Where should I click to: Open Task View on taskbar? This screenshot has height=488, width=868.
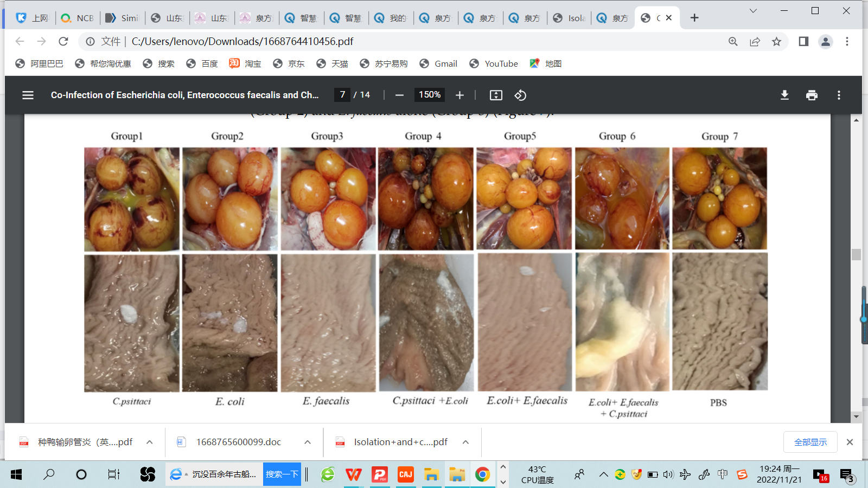pyautogui.click(x=113, y=474)
